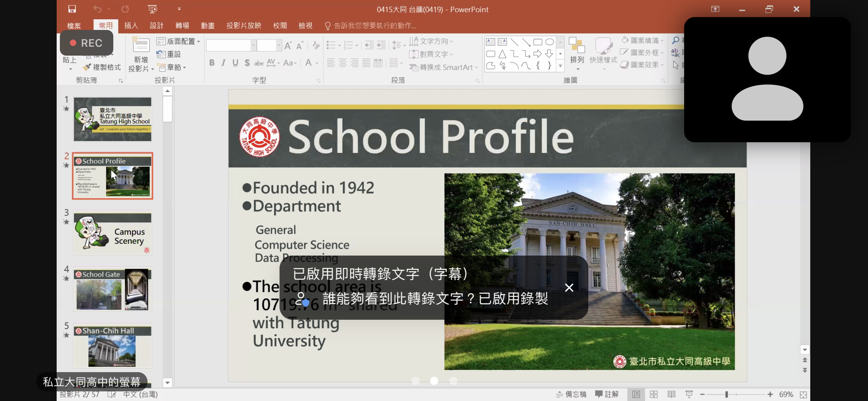
Task: Select slide 3 Campus Scenery thumbnail
Action: pos(113,232)
